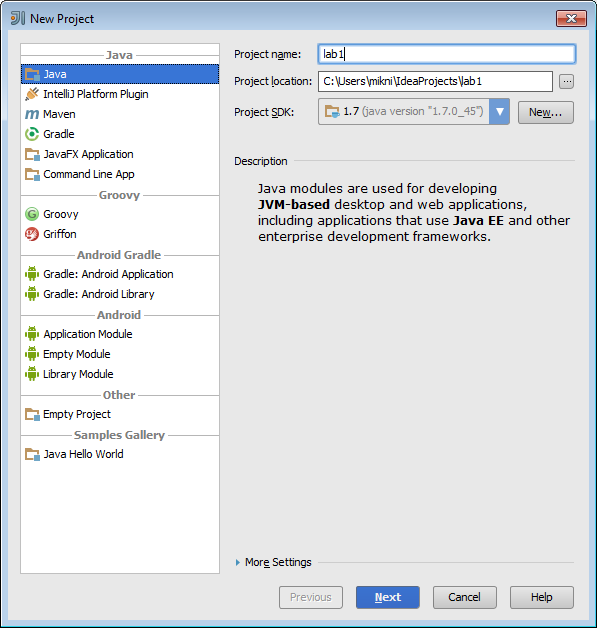Click the New... SDK button
The image size is (597, 628).
click(545, 112)
